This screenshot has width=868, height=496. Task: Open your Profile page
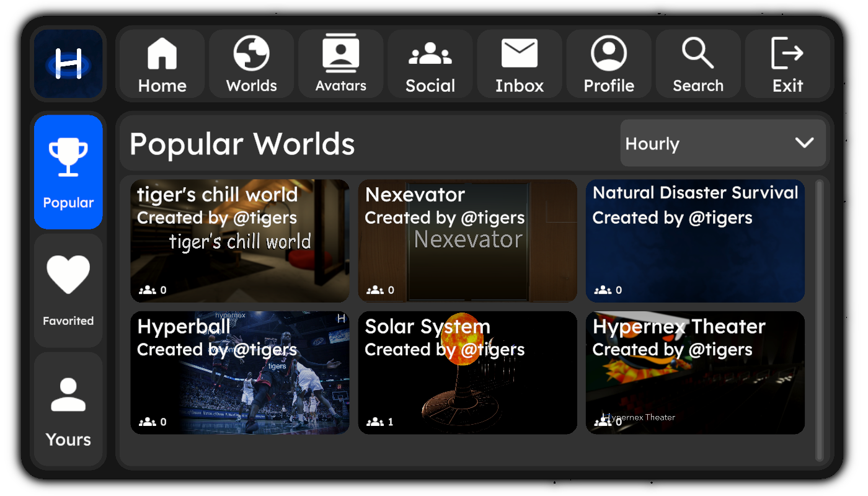point(609,64)
